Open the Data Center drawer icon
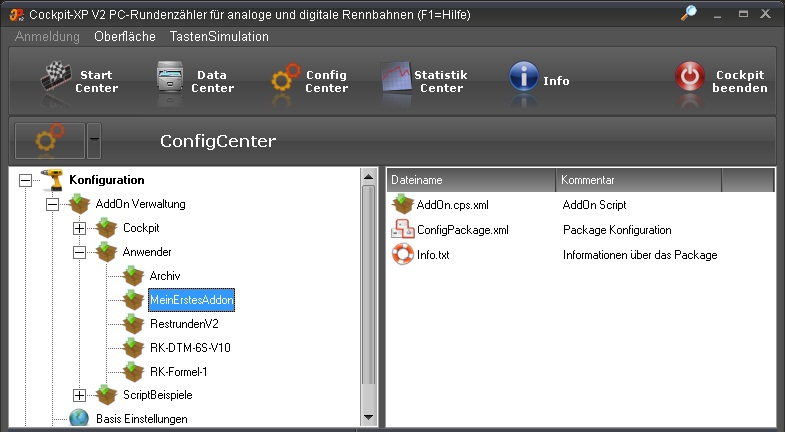The image size is (785, 432). 170,77
